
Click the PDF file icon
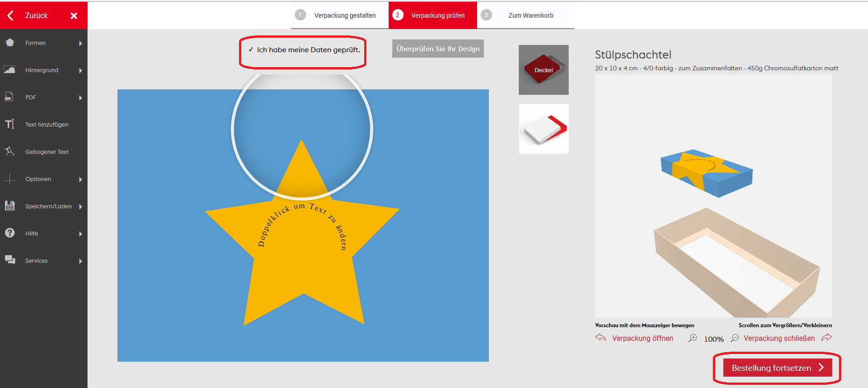tap(9, 97)
